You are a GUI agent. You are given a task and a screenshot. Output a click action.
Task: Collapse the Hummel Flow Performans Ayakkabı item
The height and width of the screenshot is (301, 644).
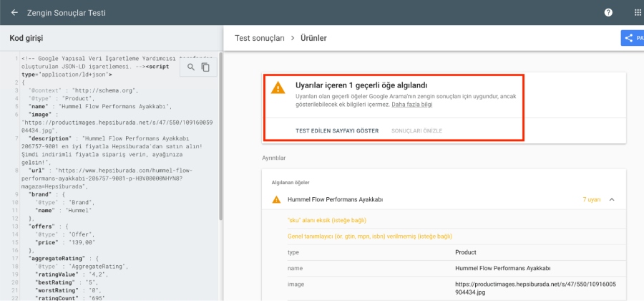point(612,199)
